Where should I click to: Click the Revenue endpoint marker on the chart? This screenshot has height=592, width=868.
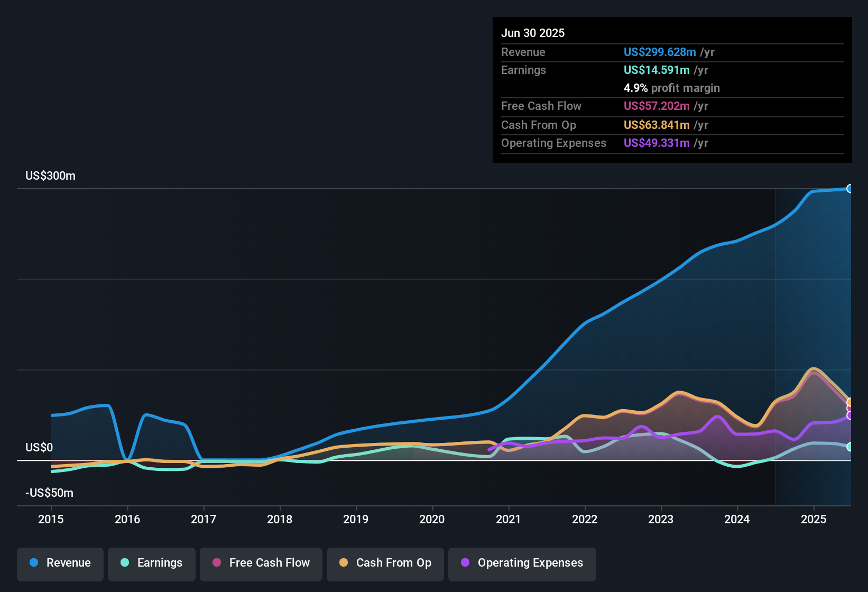pos(850,189)
